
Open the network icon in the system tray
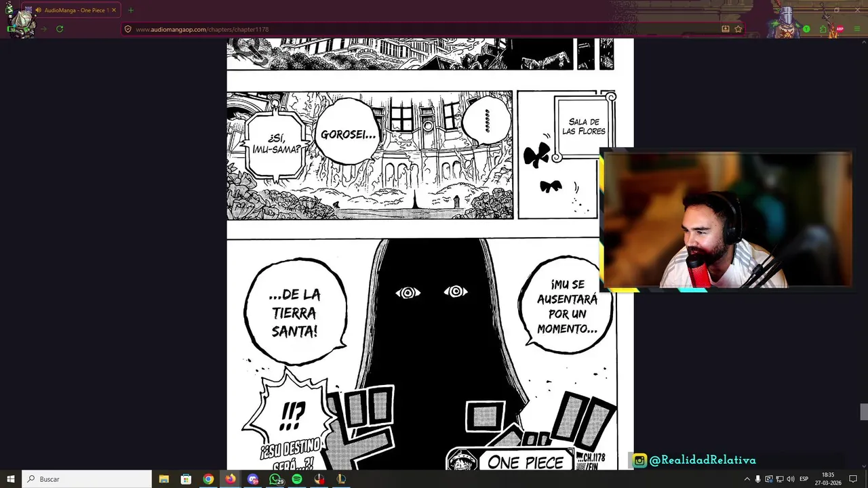(x=779, y=479)
